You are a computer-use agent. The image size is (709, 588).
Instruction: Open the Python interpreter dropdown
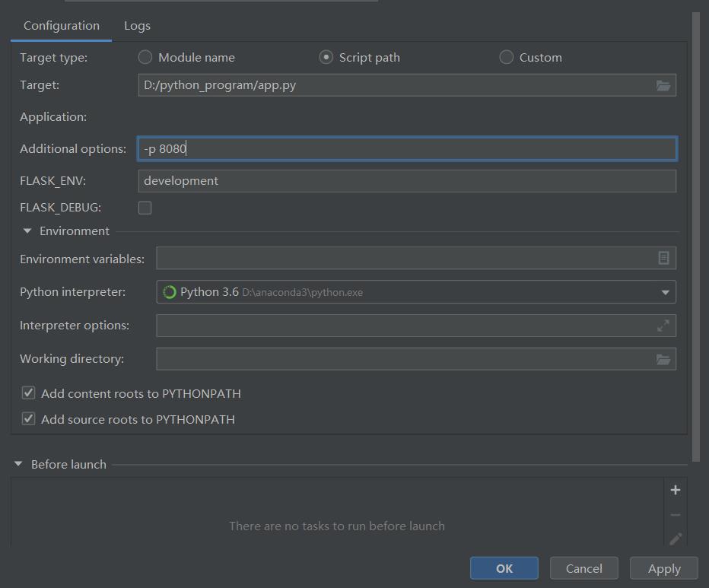click(x=665, y=292)
